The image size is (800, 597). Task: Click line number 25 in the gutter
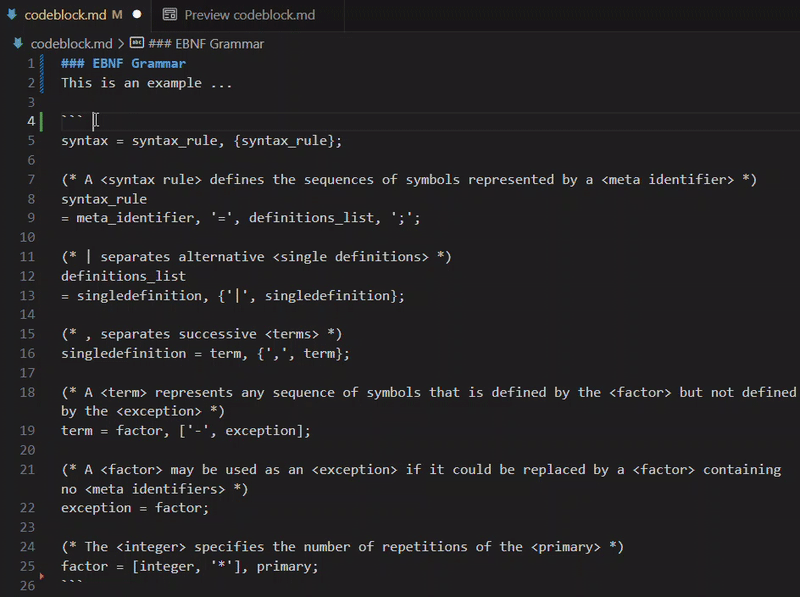pos(28,566)
